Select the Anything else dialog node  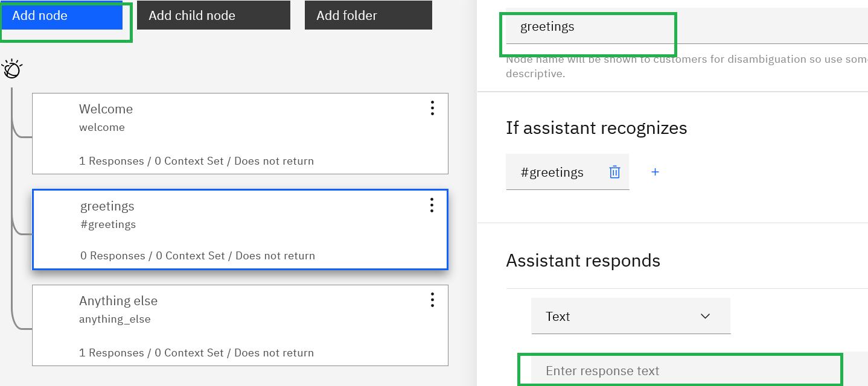[x=240, y=324]
